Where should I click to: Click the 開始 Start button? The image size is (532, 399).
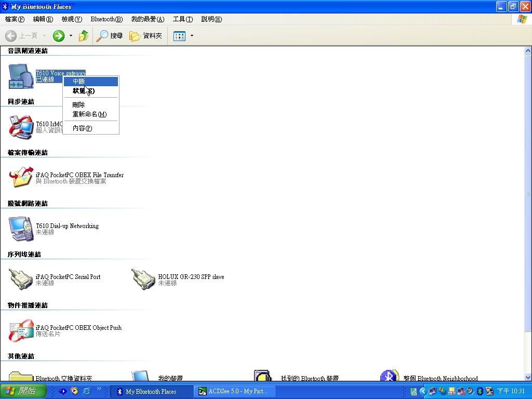23,391
